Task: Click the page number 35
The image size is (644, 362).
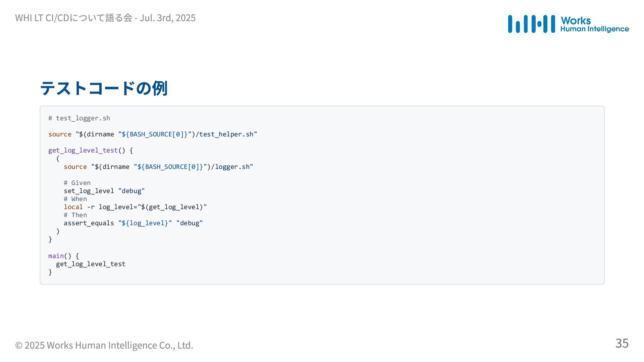Action: (x=622, y=343)
